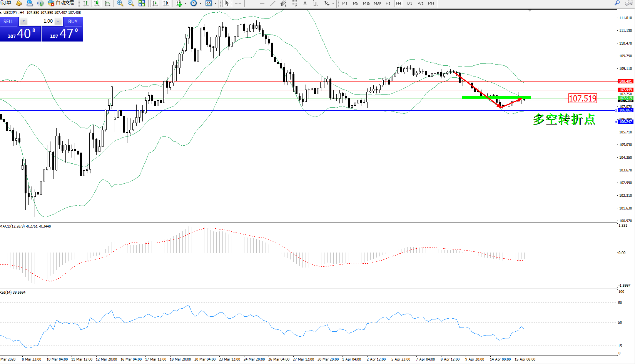
Task: Toggle candlestick chart display mode
Action: (x=97, y=3)
